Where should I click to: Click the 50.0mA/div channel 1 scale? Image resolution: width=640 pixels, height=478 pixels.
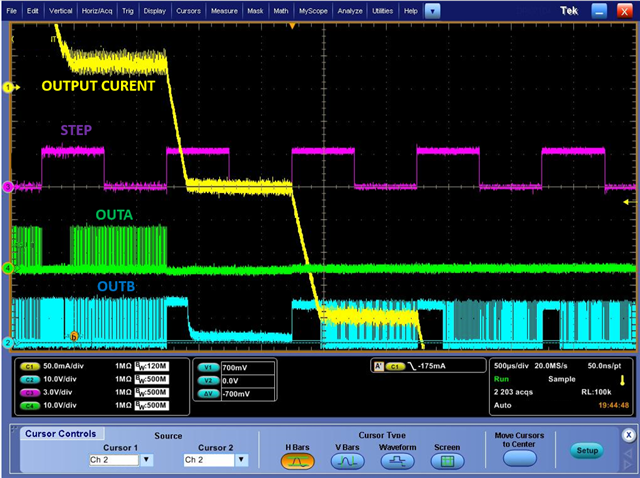click(63, 366)
